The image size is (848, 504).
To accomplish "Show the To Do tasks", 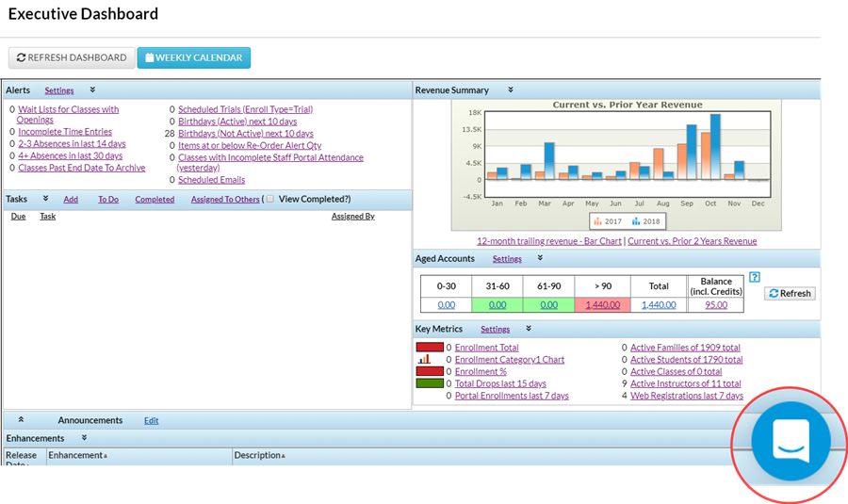I will [108, 200].
